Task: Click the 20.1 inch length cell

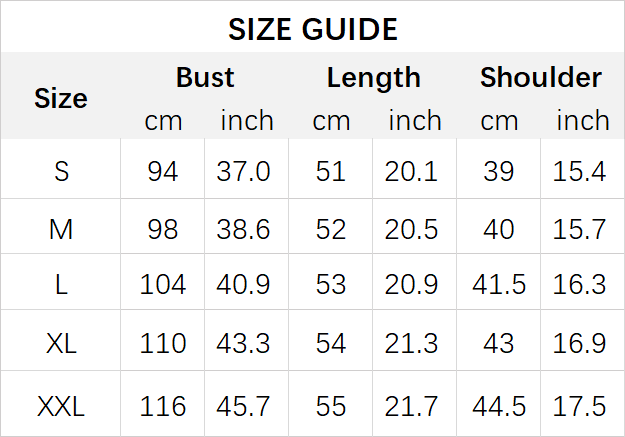Action: click(x=412, y=172)
